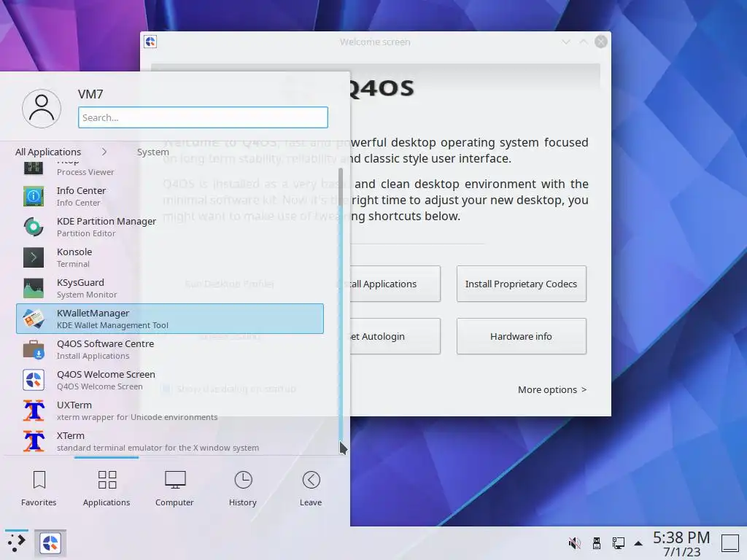Open Info Center from the menu
Viewport: 747px width, 560px height.
(169, 196)
